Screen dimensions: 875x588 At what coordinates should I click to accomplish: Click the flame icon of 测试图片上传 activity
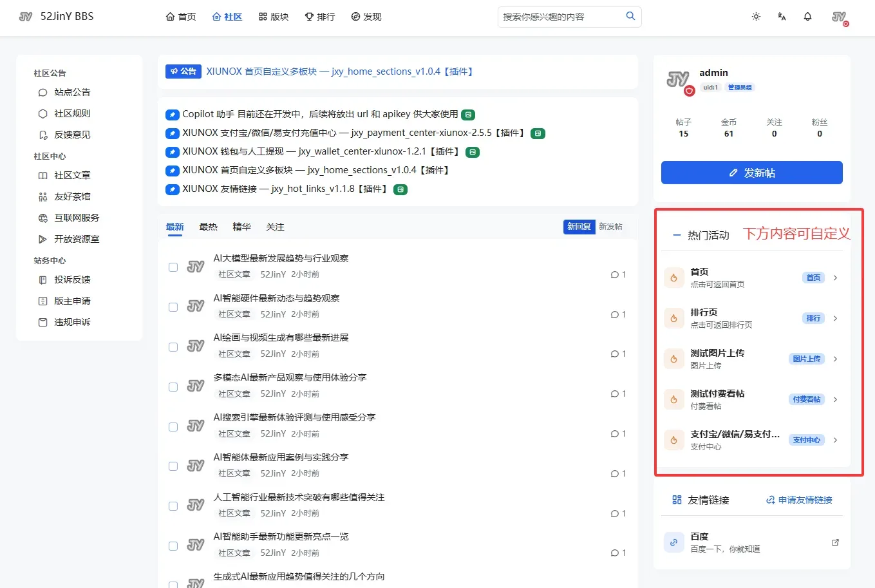point(673,359)
